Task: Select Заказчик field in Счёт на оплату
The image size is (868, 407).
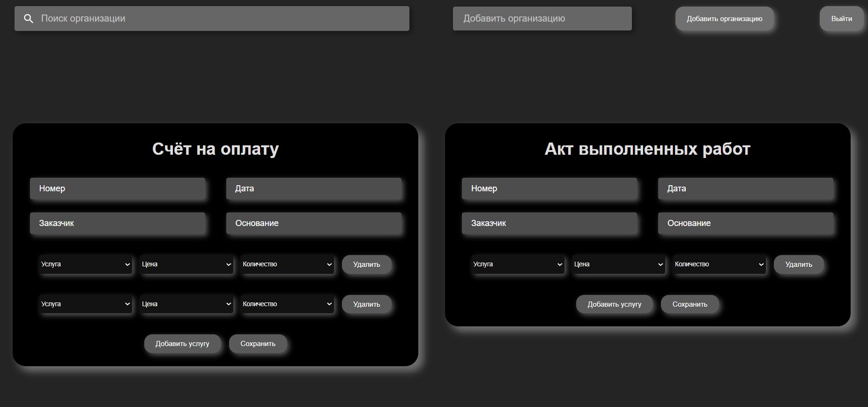Action: [118, 223]
